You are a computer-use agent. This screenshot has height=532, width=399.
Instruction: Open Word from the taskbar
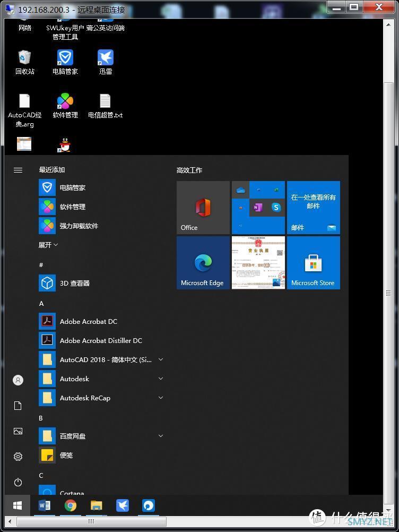coord(45,505)
